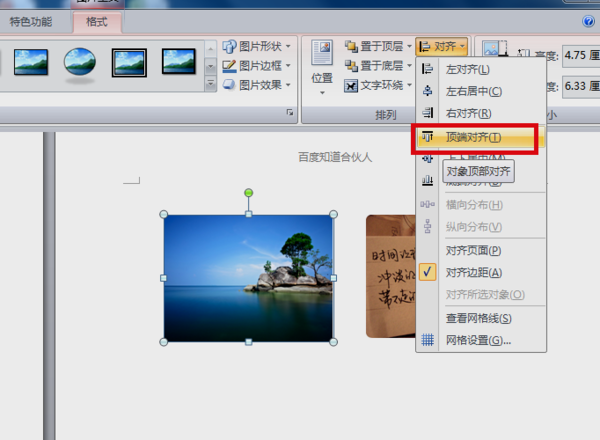Click the 图片效果 picture effects icon

pyautogui.click(x=229, y=85)
